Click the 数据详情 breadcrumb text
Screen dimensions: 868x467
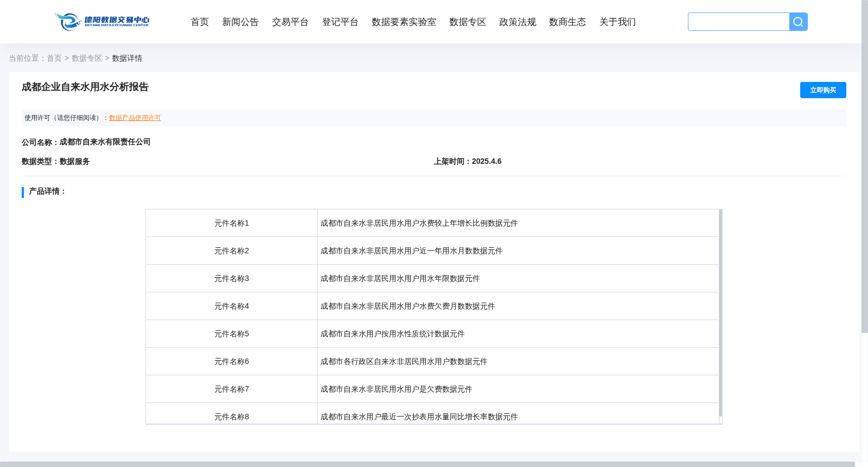(x=127, y=58)
